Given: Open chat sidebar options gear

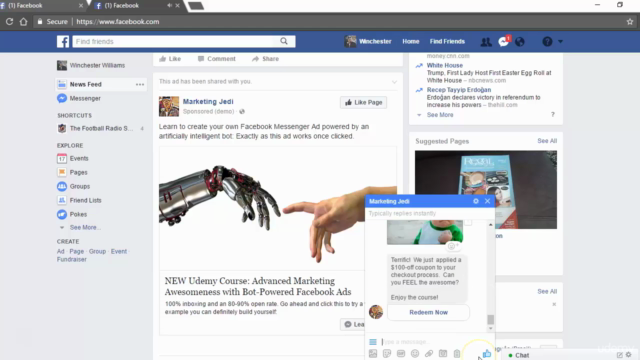Looking at the screenshot, I should 629,355.
